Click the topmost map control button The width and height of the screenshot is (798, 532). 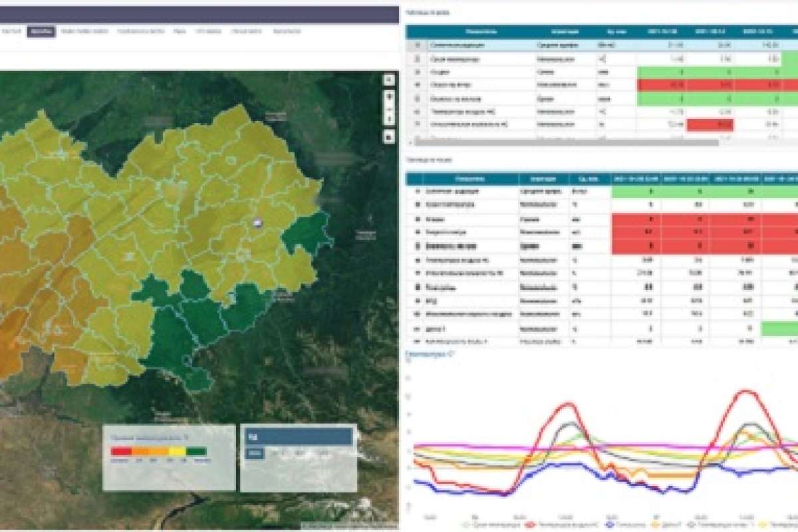tap(390, 80)
